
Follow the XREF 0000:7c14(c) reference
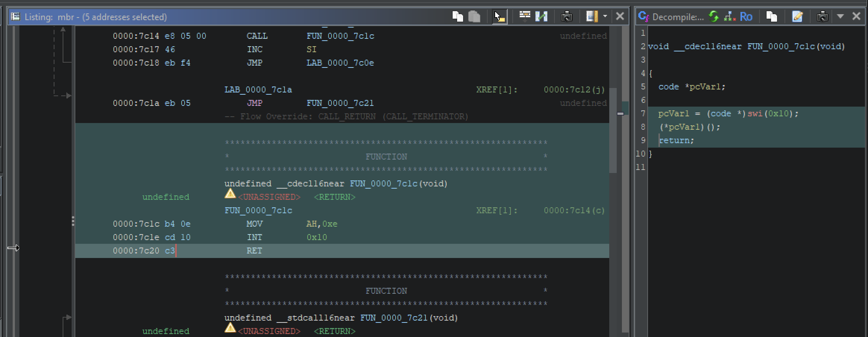tap(574, 211)
